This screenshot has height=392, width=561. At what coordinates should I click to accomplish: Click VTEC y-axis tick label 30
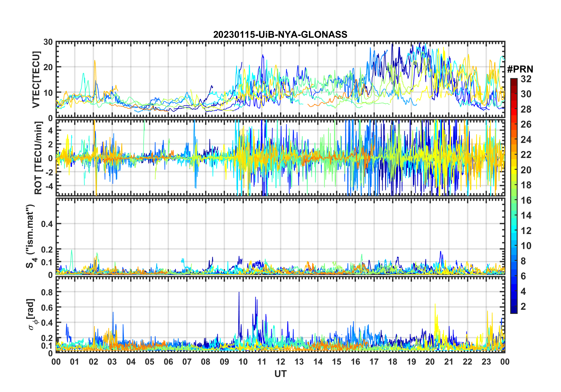[x=48, y=42]
